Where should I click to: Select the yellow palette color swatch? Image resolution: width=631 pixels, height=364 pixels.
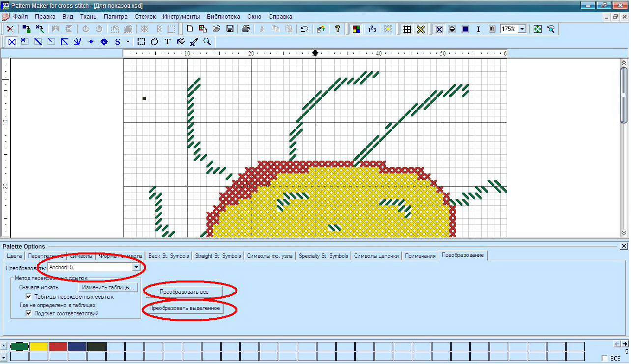coord(39,346)
